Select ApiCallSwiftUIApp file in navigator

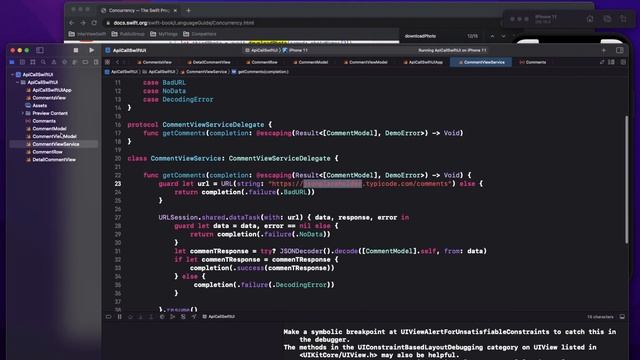coord(52,90)
